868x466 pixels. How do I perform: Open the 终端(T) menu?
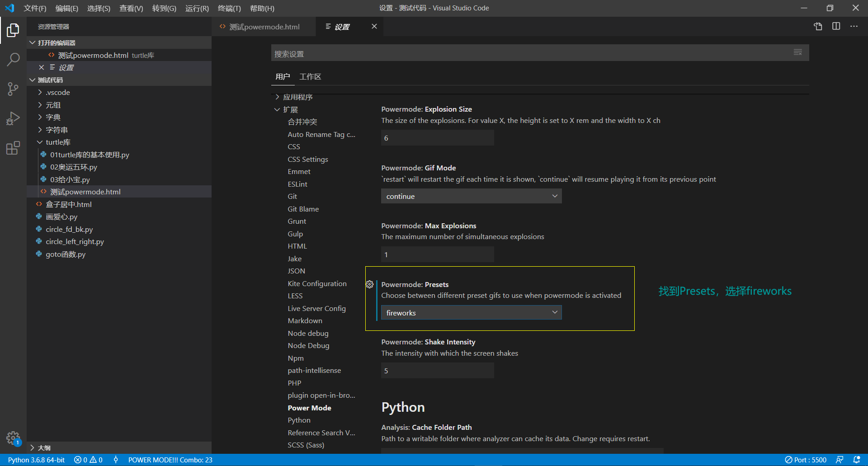(229, 8)
